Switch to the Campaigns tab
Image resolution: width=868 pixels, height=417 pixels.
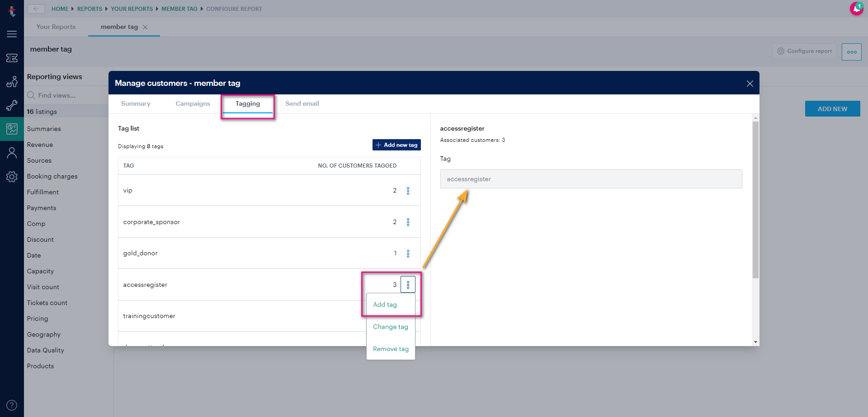tap(193, 103)
